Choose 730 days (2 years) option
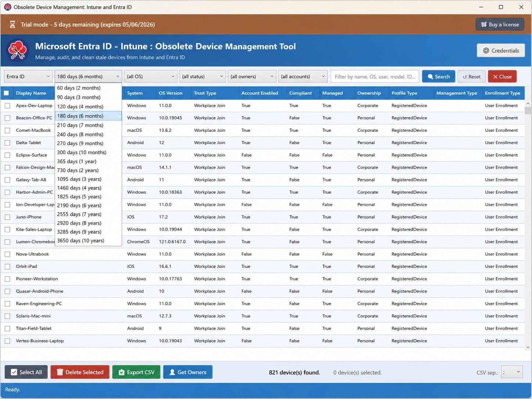 coord(88,170)
